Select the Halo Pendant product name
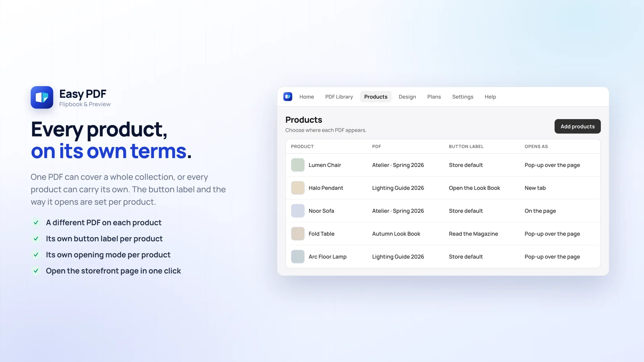Screen dimensions: 644x362 326,188
